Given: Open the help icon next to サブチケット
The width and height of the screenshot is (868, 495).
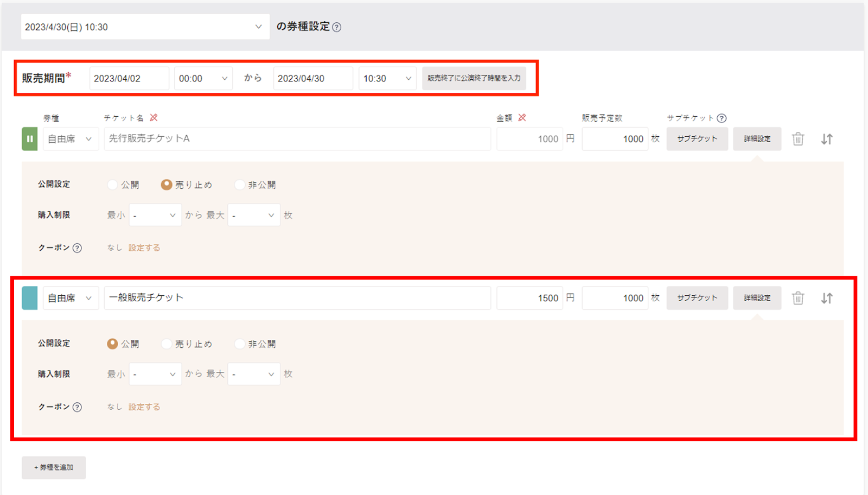Looking at the screenshot, I should (x=722, y=117).
